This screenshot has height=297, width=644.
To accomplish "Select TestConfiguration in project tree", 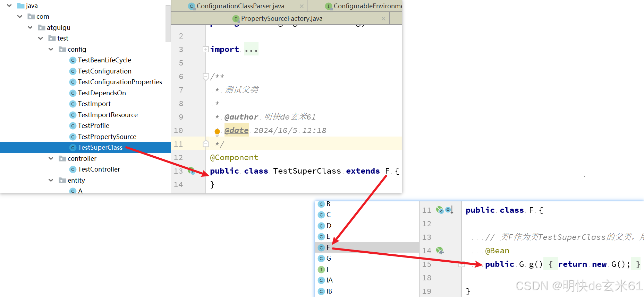I will pyautogui.click(x=105, y=71).
